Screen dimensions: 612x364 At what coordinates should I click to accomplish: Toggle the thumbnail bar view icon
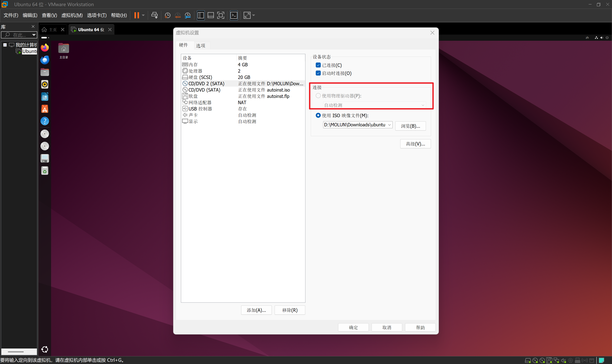(x=211, y=15)
